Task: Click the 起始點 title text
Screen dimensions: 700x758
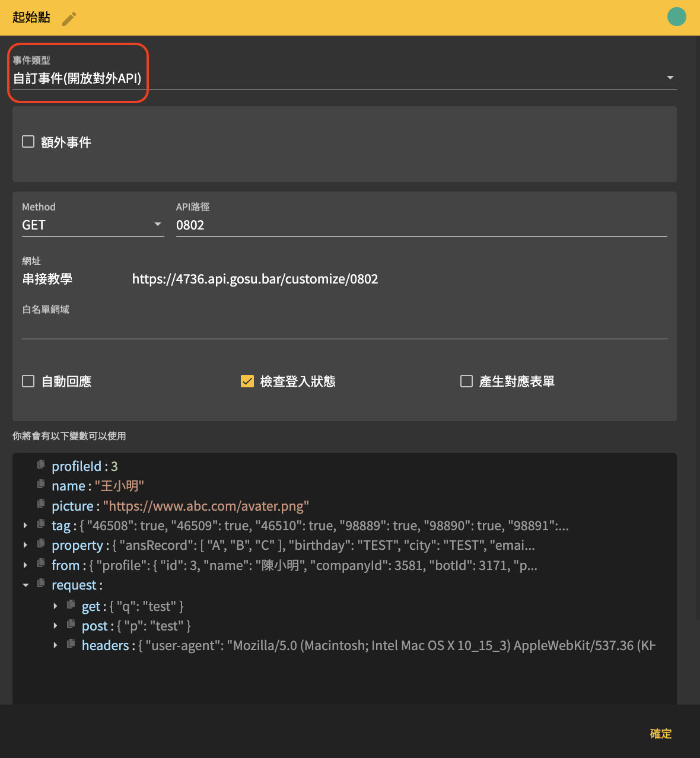Action: point(31,17)
